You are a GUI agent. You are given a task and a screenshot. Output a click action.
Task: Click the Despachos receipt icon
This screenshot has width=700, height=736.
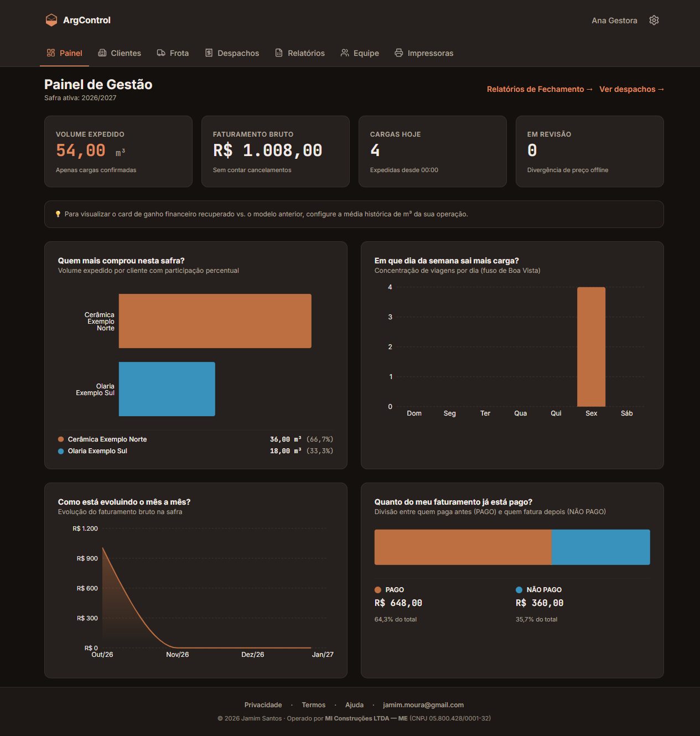209,53
